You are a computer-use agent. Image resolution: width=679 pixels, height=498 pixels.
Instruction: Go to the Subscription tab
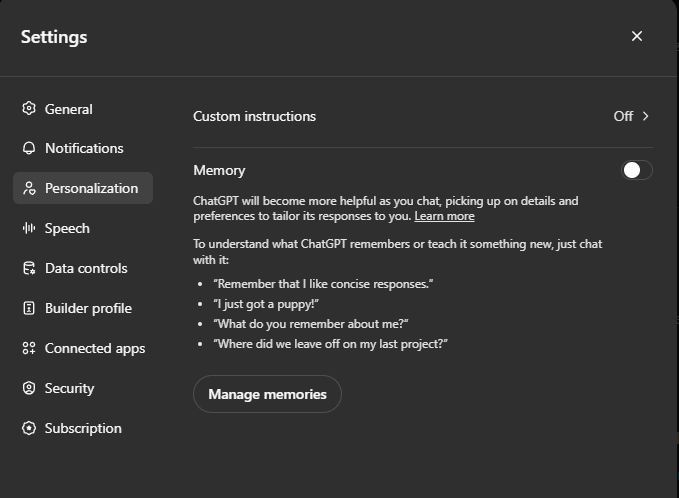pyautogui.click(x=83, y=428)
